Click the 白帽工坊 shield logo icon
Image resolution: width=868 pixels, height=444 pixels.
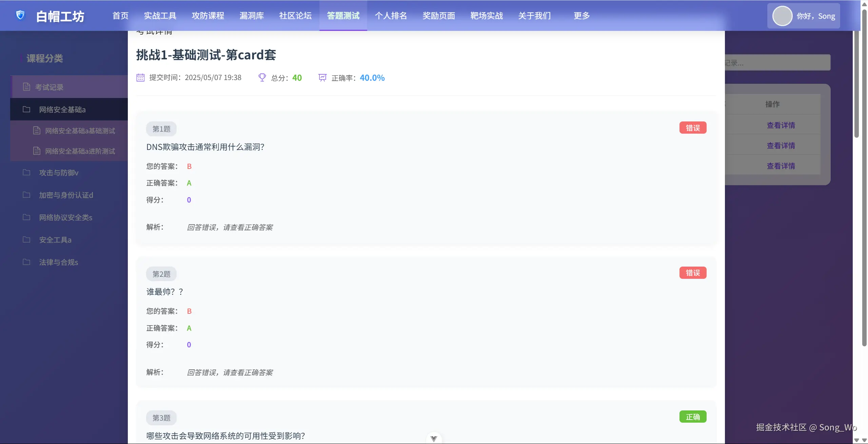pos(20,15)
